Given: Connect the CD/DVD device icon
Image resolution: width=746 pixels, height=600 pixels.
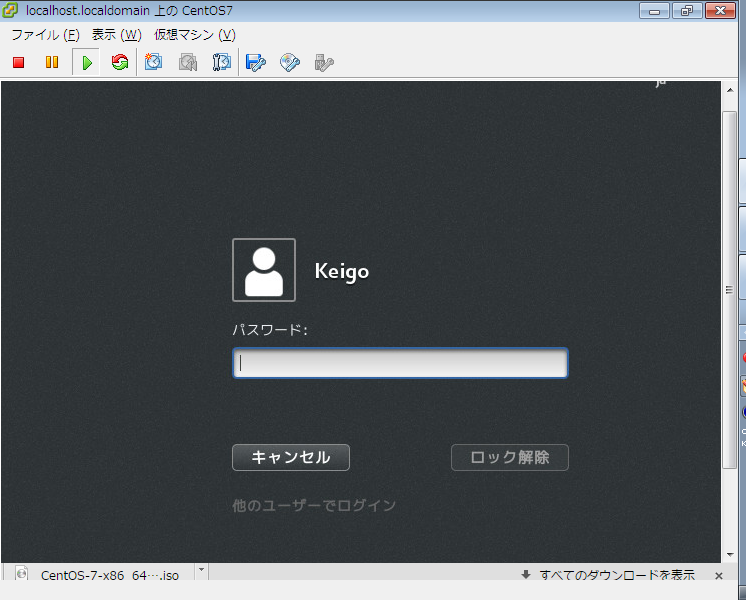Looking at the screenshot, I should [290, 62].
